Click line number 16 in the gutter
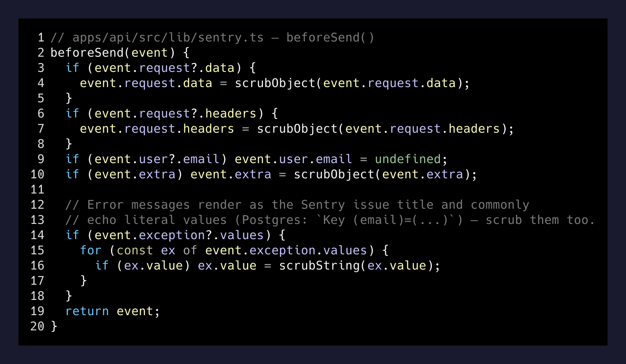Image resolution: width=626 pixels, height=364 pixels. 38,265
